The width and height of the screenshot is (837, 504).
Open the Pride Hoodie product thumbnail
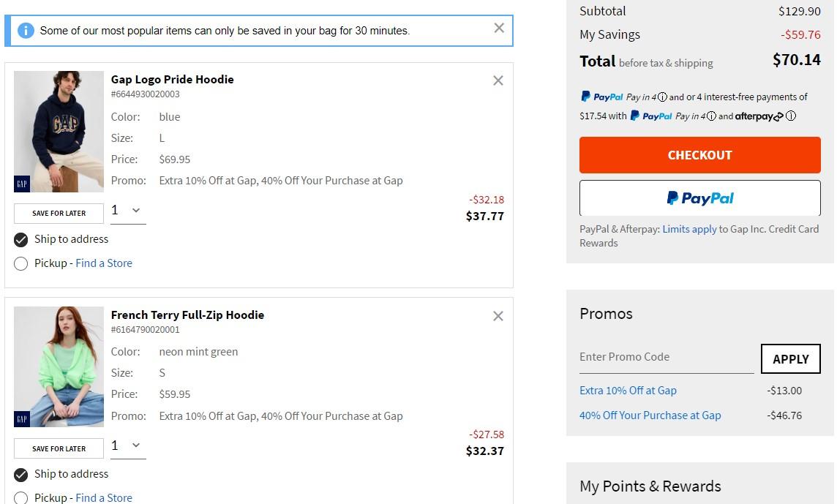click(59, 132)
